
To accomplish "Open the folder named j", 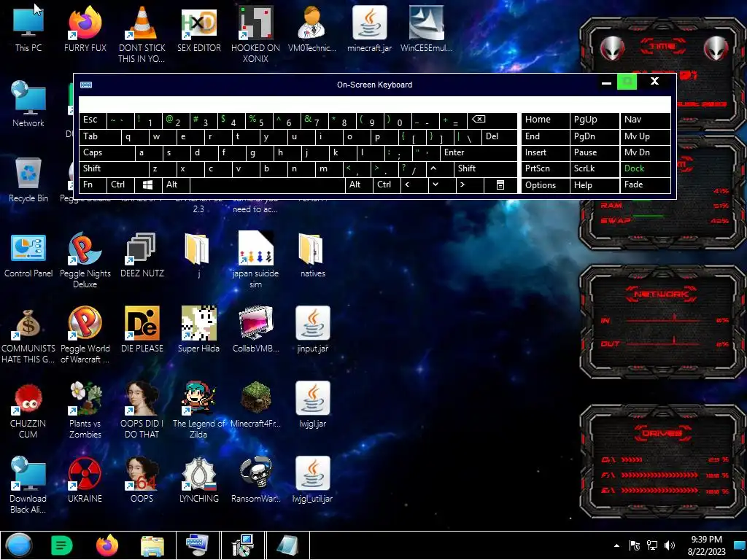I will click(x=197, y=254).
